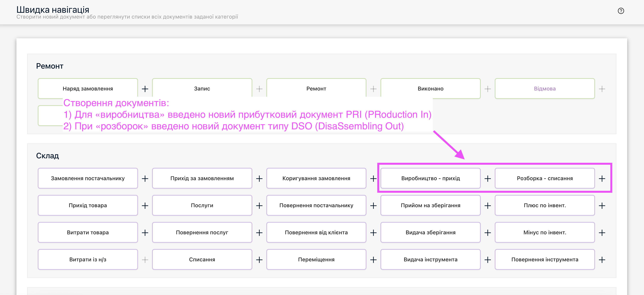The height and width of the screenshot is (295, 644).
Task: Open Прихід за замовленням documents
Action: [x=202, y=178]
